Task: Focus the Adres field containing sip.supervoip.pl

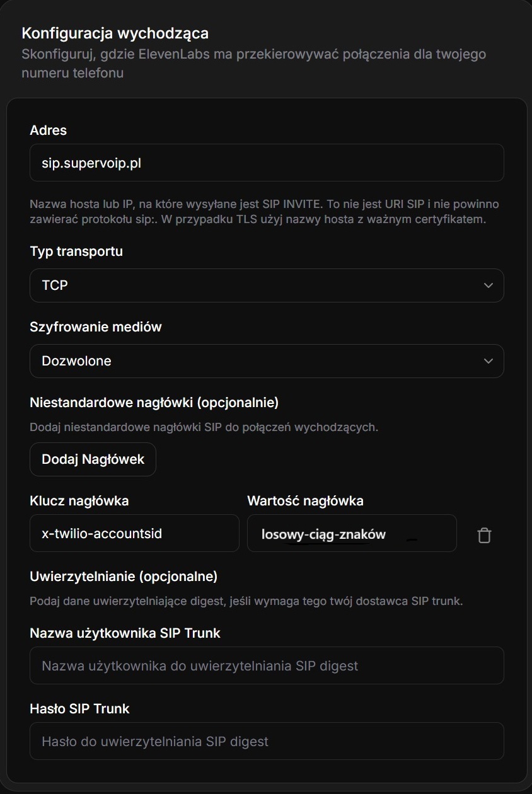Action: (x=267, y=163)
